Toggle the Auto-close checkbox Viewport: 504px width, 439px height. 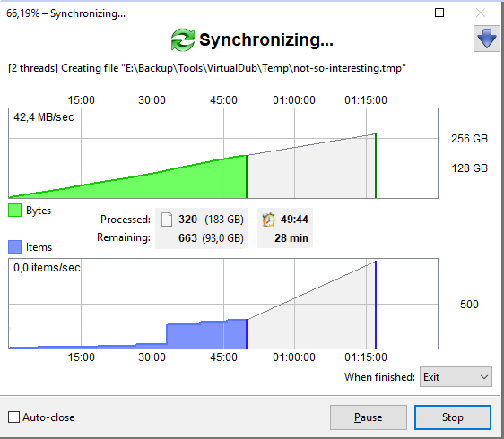pos(13,417)
